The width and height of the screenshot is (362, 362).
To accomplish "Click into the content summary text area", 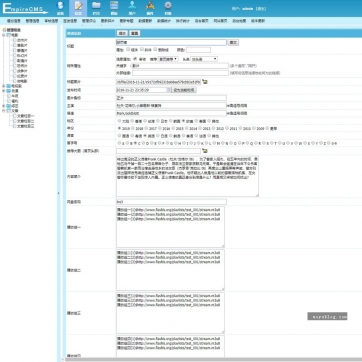I will click(x=187, y=176).
